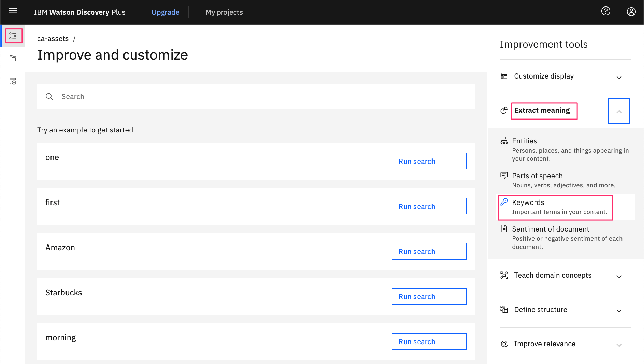Run search for 'morning' example

pyautogui.click(x=429, y=341)
